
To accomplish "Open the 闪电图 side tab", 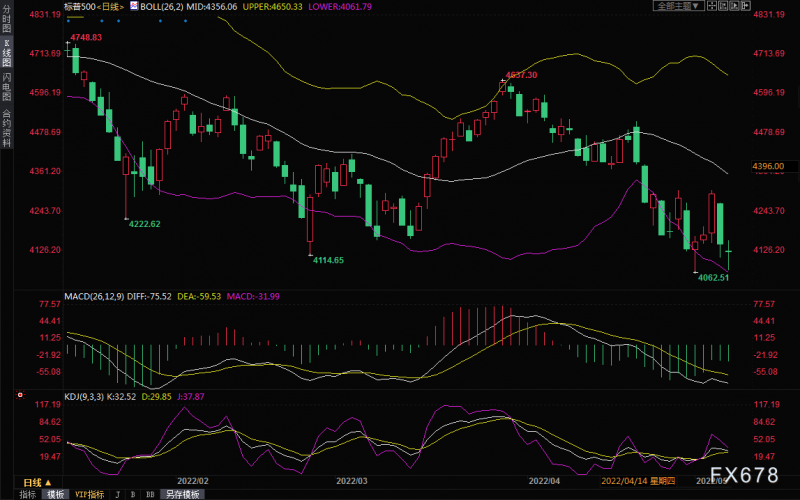I will point(6,86).
